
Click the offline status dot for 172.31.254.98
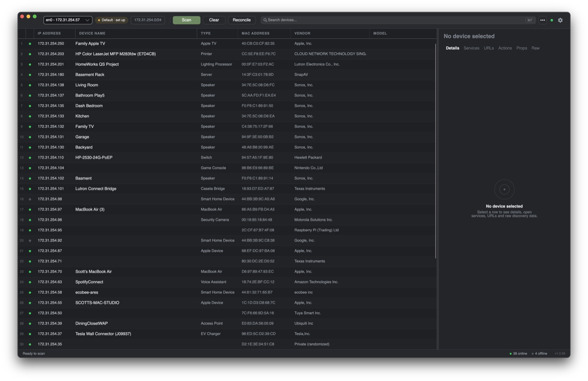30,199
